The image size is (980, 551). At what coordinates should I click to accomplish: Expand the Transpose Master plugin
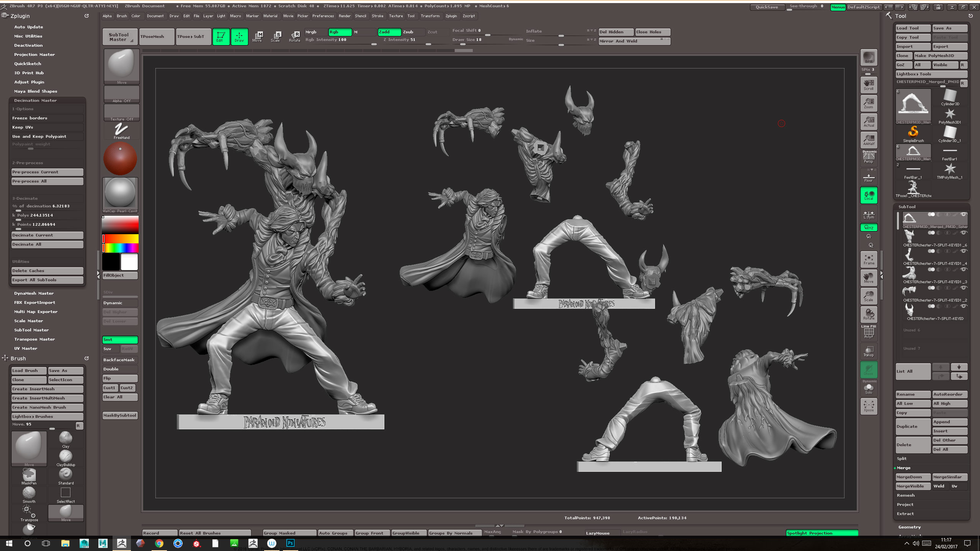coord(34,339)
